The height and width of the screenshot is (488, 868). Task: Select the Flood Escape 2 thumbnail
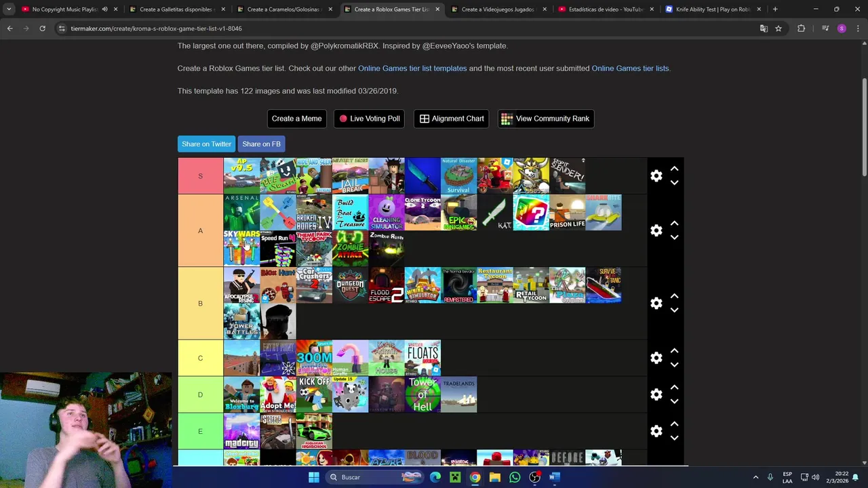coord(387,285)
